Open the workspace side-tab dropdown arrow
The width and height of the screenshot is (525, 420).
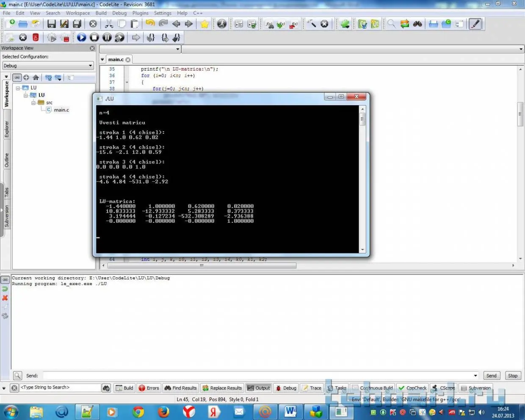6,77
